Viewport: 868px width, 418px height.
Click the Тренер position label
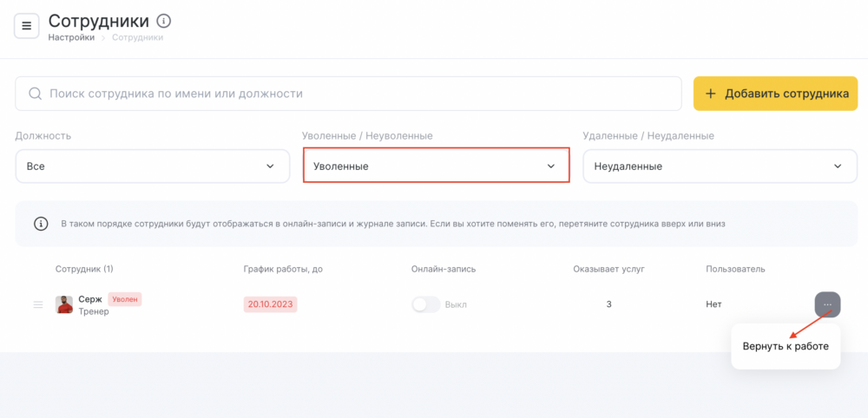pos(94,311)
